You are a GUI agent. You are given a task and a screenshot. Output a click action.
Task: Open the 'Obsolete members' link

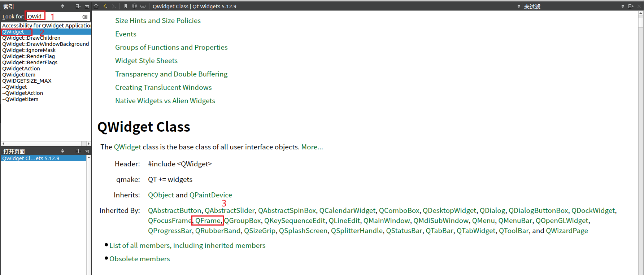point(140,259)
